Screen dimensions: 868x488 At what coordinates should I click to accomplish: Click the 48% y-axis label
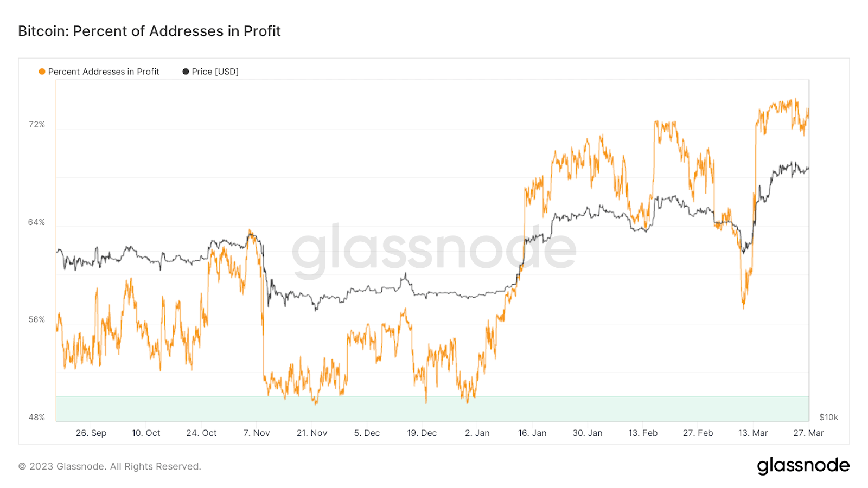37,418
